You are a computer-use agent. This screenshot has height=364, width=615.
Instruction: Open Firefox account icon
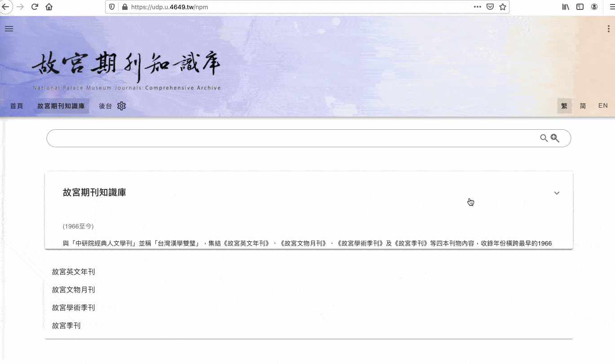(x=594, y=7)
